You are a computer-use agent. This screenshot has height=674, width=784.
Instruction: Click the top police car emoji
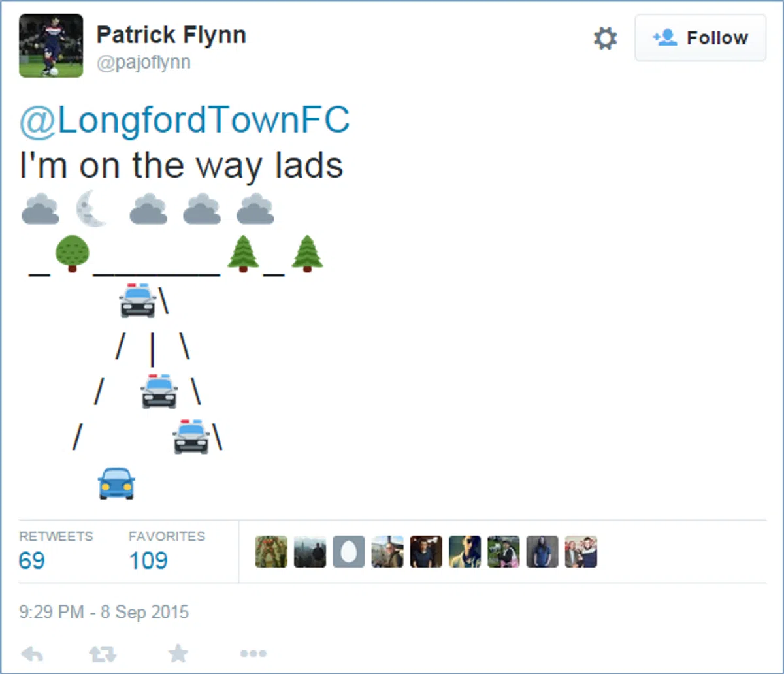click(x=138, y=300)
